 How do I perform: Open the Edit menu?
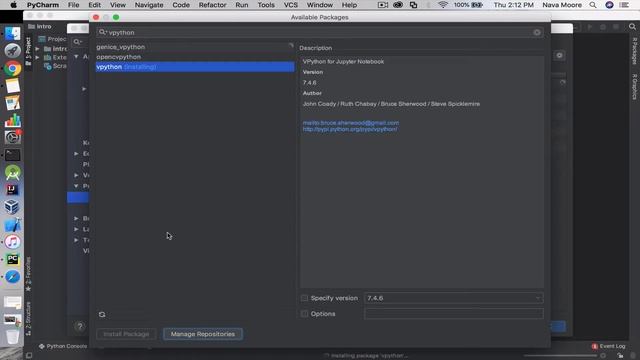click(94, 5)
